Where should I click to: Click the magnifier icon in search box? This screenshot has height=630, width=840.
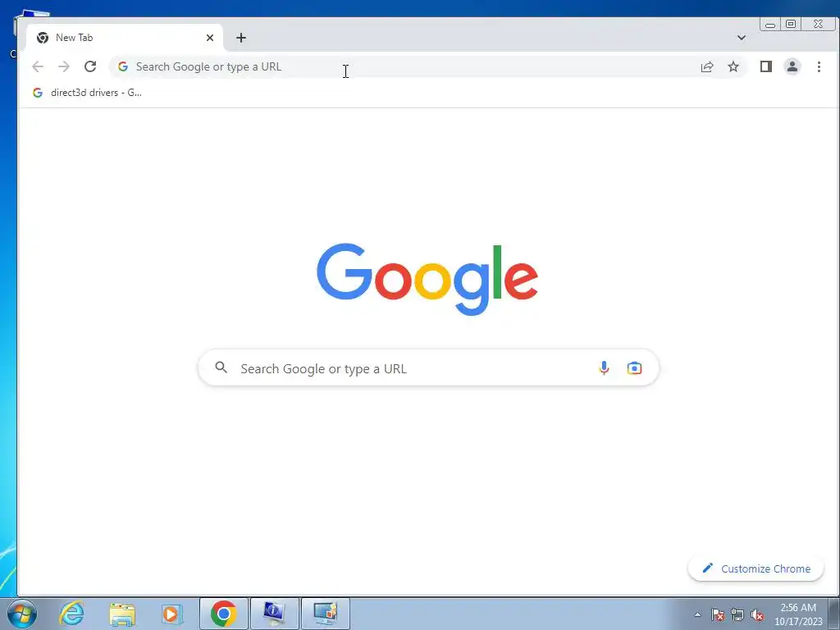[x=221, y=367]
